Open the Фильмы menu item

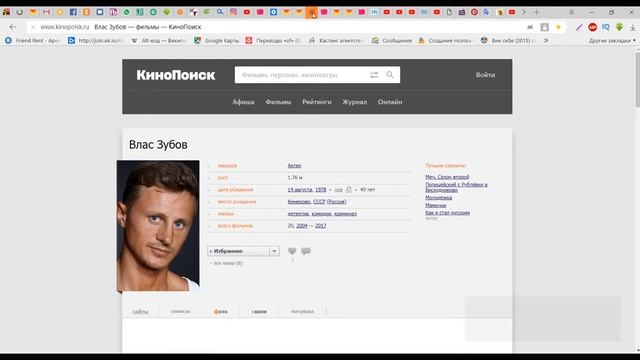pos(278,102)
